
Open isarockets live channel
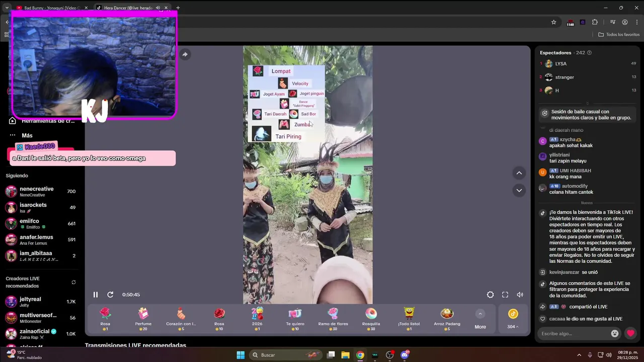point(40,208)
